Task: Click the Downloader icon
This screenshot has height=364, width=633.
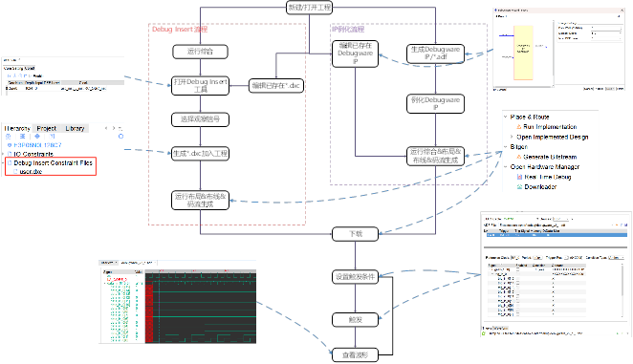Action: (x=520, y=187)
